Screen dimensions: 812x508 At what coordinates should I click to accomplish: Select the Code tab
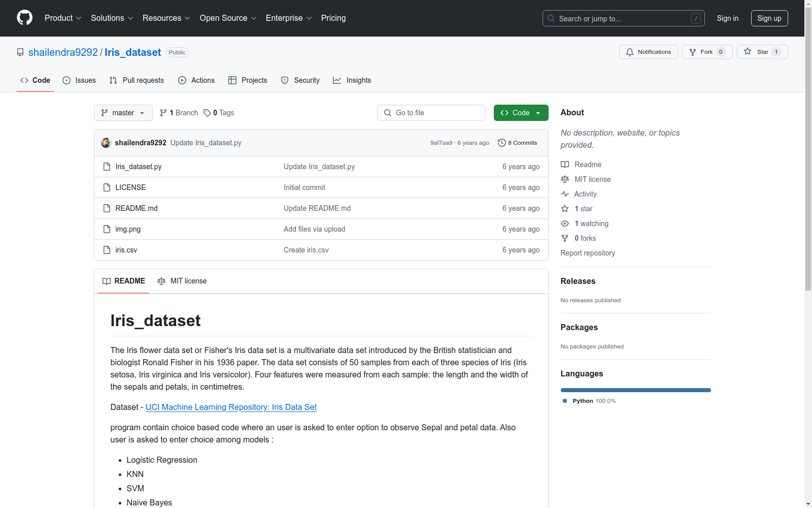[x=36, y=80]
